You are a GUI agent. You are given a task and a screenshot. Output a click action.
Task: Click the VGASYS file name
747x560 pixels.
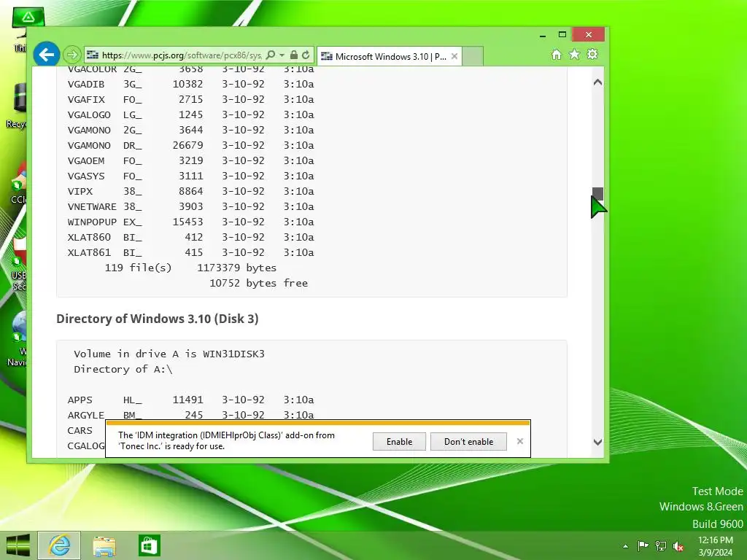86,176
